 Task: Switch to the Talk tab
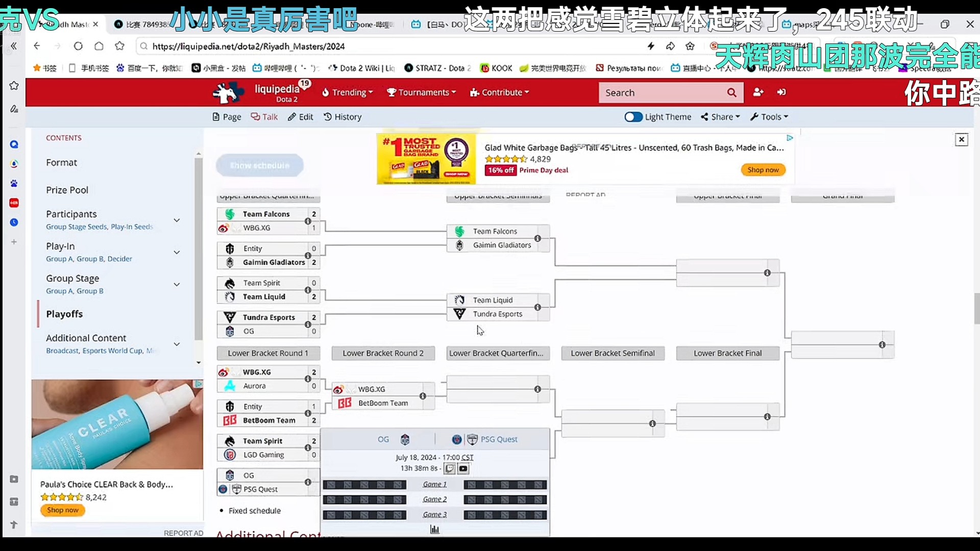(x=264, y=117)
